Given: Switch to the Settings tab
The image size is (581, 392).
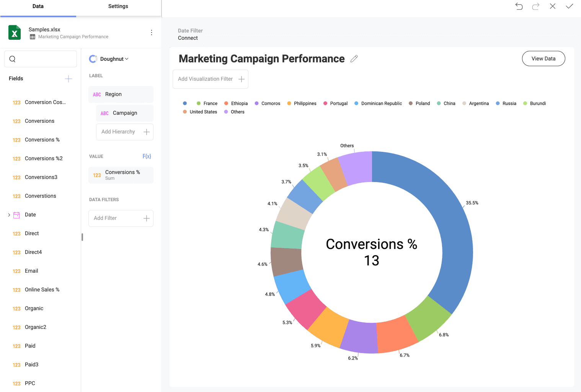Looking at the screenshot, I should click(x=118, y=7).
